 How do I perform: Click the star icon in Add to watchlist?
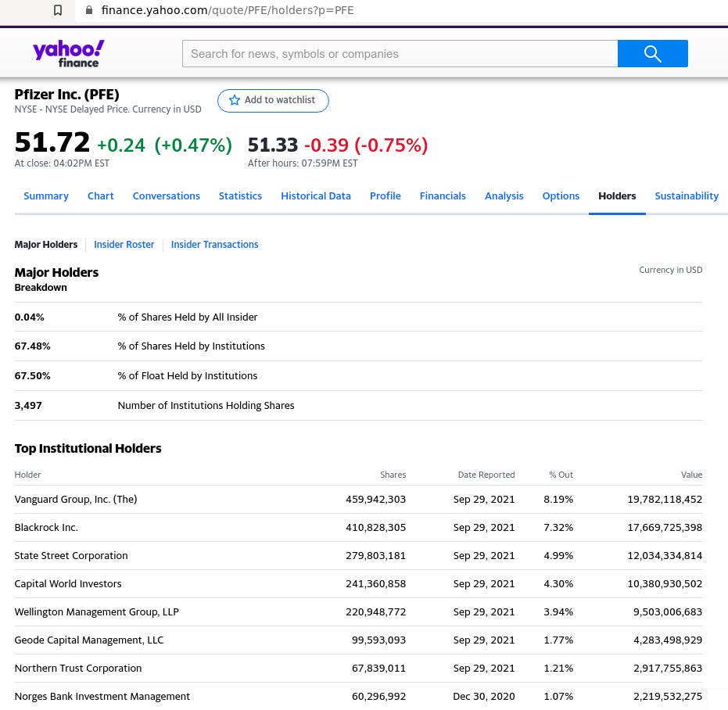[235, 100]
